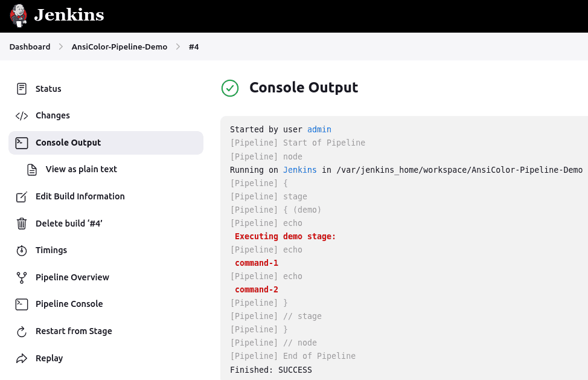This screenshot has width=588, height=380.
Task: Click the '[Pipeline] { (demo)' line
Action: [276, 210]
